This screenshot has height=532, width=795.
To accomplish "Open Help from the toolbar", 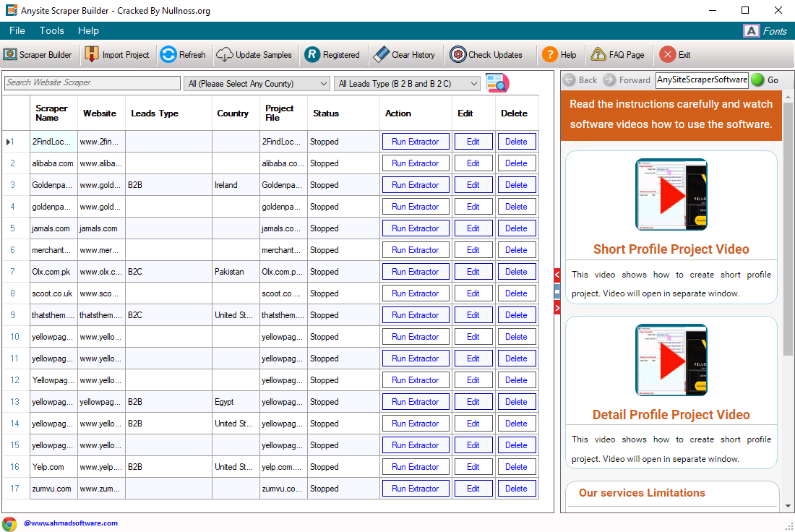I will 559,55.
